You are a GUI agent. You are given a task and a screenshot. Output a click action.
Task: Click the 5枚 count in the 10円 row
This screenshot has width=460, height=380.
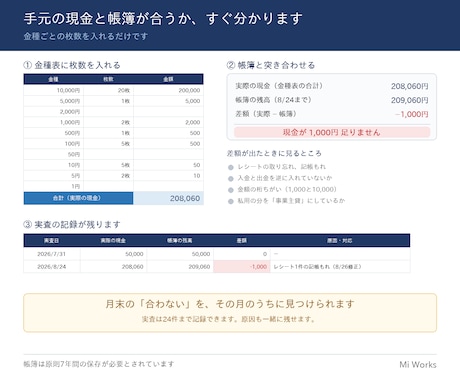108,165
